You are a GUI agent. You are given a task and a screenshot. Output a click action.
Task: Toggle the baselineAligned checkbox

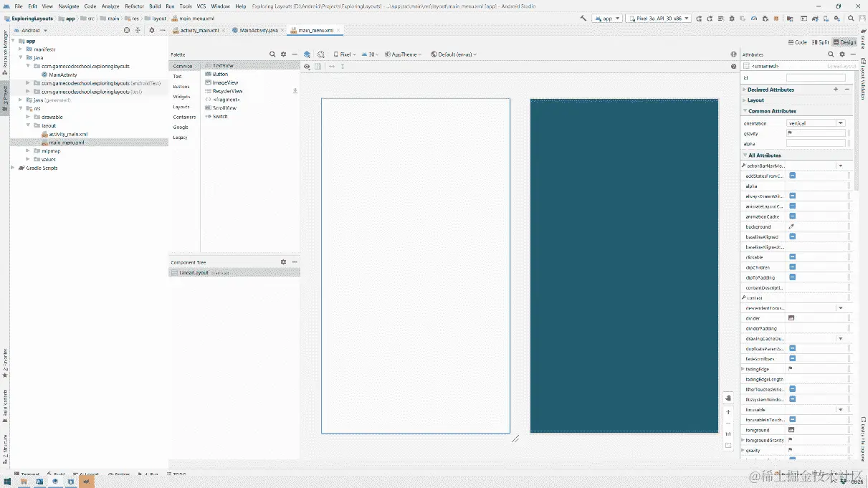tap(792, 236)
